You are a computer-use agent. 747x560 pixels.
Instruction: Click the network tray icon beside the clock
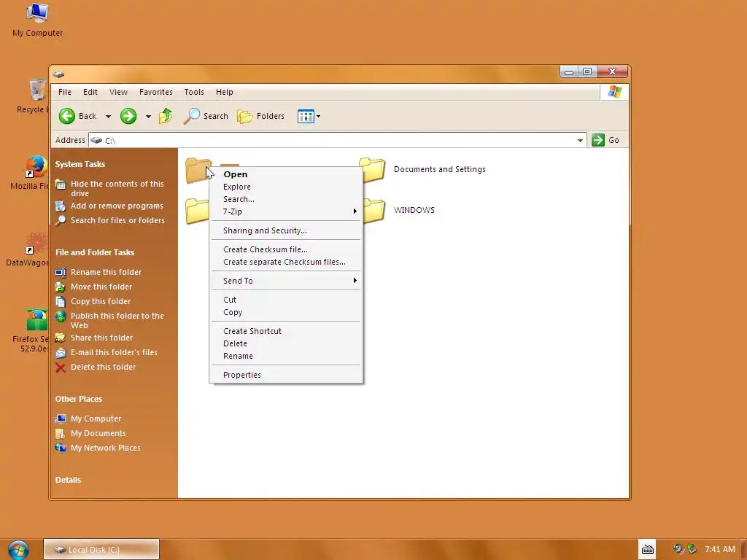tap(692, 549)
